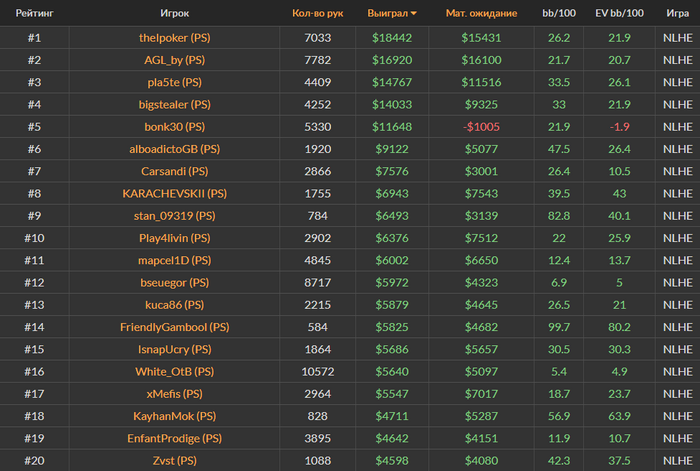Viewport: 700px width, 471px height.
Task: Select stan_09319 (PS) player
Action: (x=175, y=216)
